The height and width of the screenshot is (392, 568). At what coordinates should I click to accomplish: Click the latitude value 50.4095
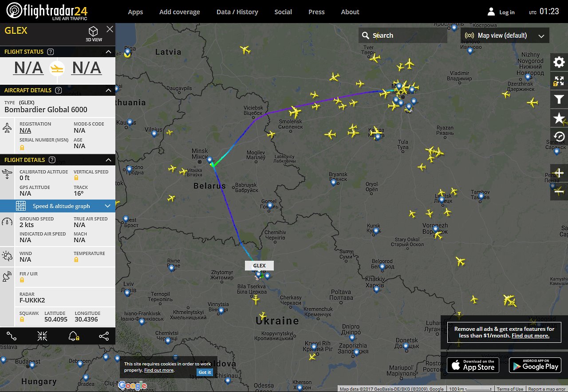click(56, 319)
